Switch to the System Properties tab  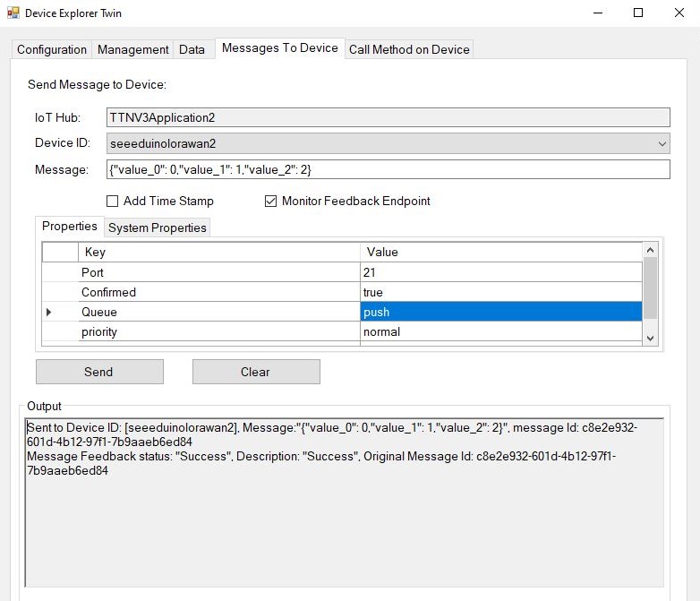[158, 228]
